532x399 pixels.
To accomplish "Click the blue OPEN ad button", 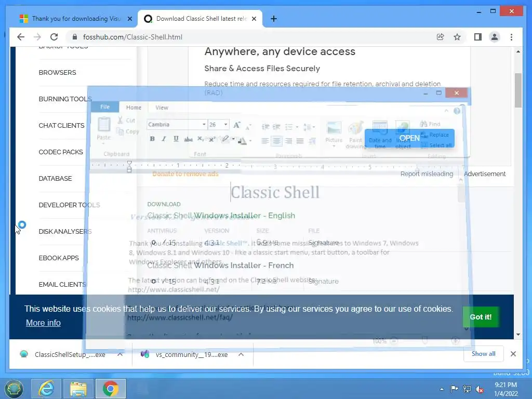I will [409, 138].
